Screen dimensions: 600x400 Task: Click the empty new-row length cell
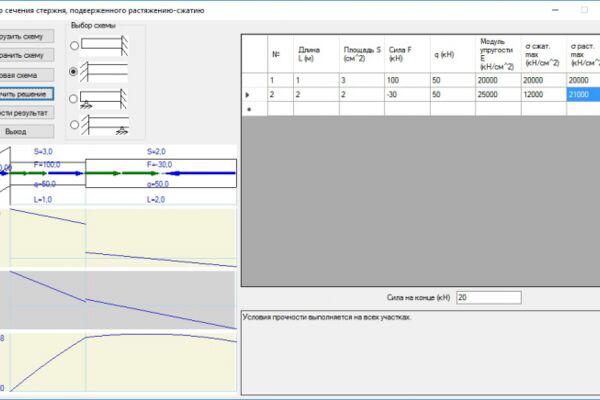(316, 109)
